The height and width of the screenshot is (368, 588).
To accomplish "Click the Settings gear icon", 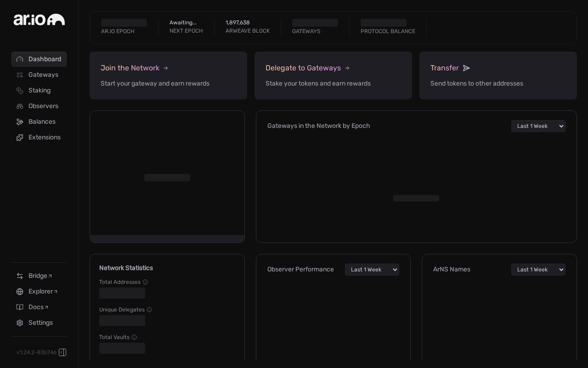I will [x=20, y=323].
